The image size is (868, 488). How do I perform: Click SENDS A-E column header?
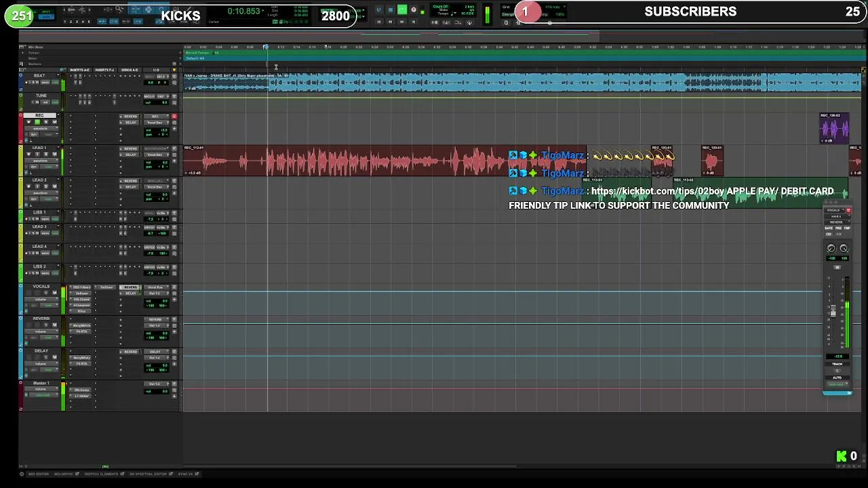tap(129, 70)
